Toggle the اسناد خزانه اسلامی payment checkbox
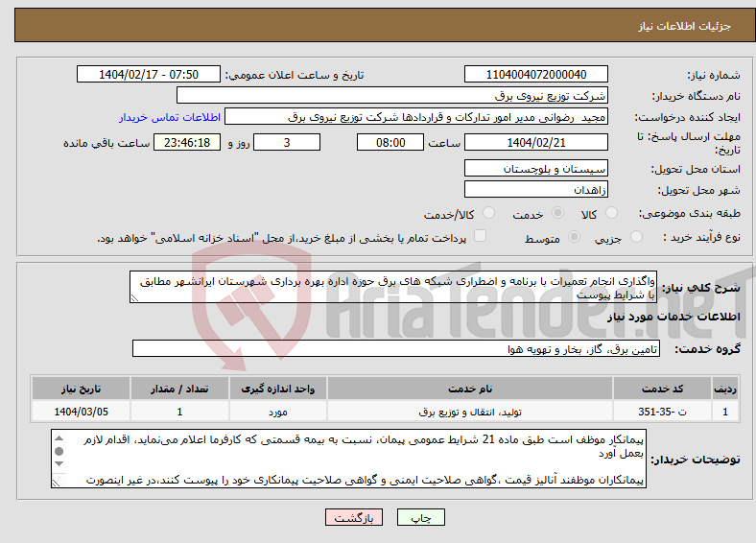 click(480, 235)
